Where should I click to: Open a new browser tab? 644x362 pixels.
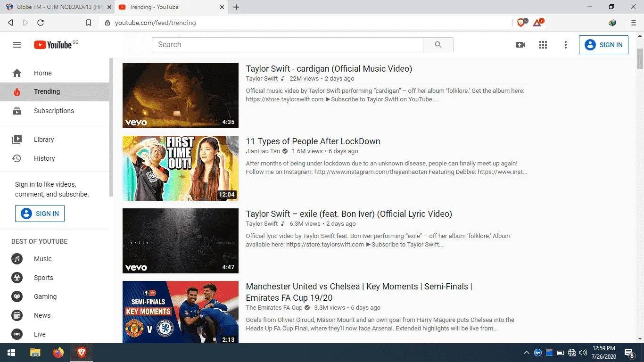coord(236,7)
